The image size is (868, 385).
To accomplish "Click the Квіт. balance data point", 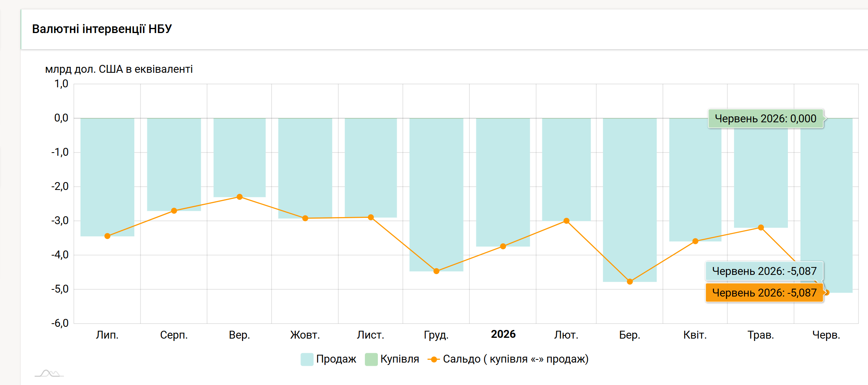I will [x=695, y=241].
